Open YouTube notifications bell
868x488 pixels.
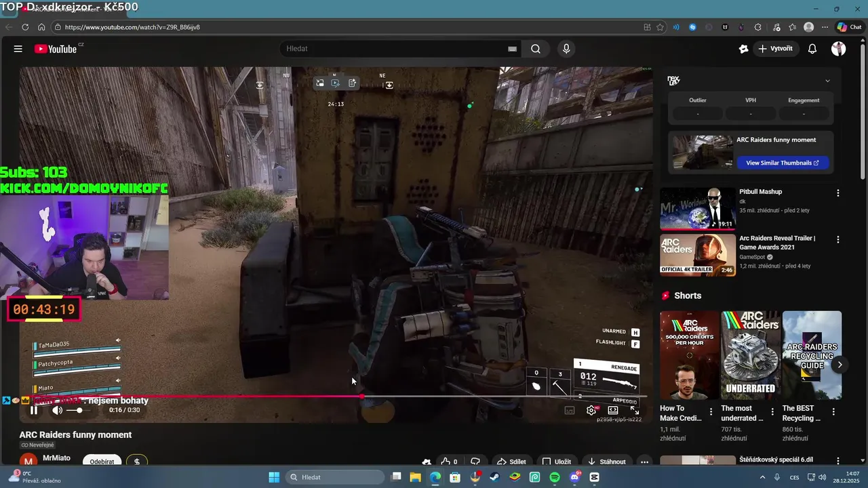[812, 49]
